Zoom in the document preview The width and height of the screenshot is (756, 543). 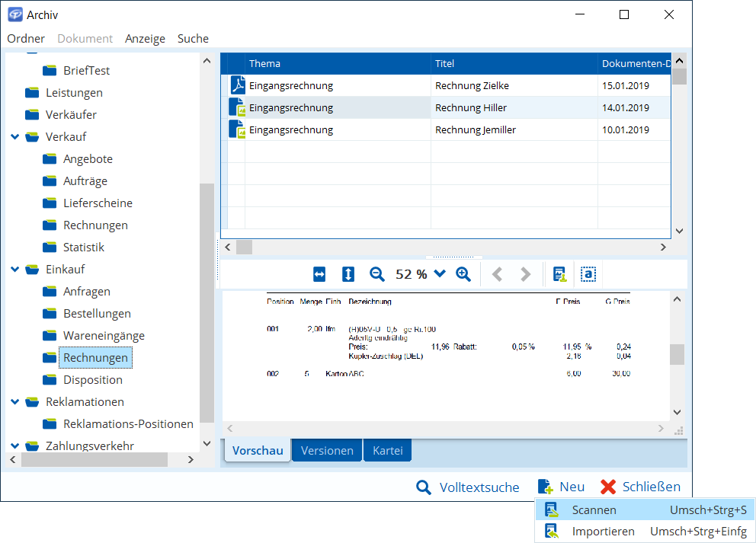point(463,274)
